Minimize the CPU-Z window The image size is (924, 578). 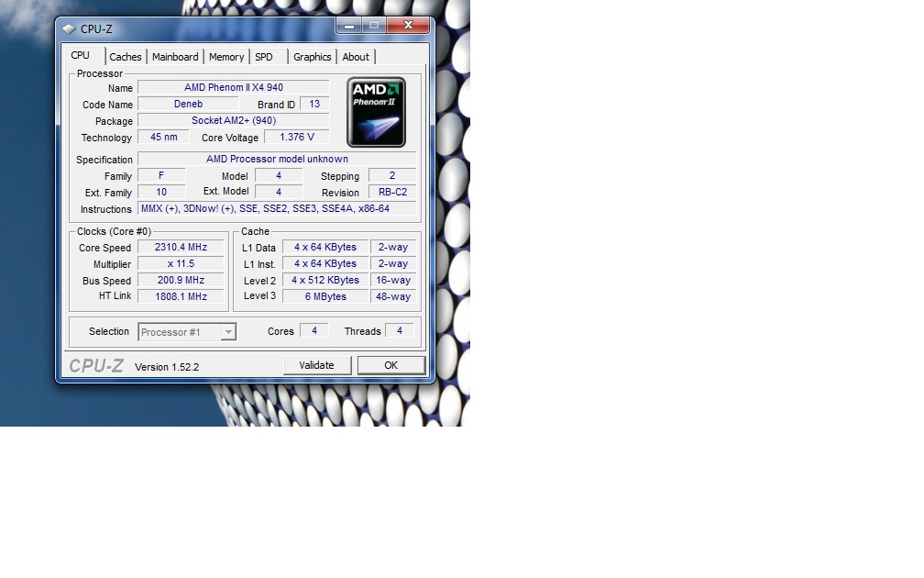click(x=349, y=26)
